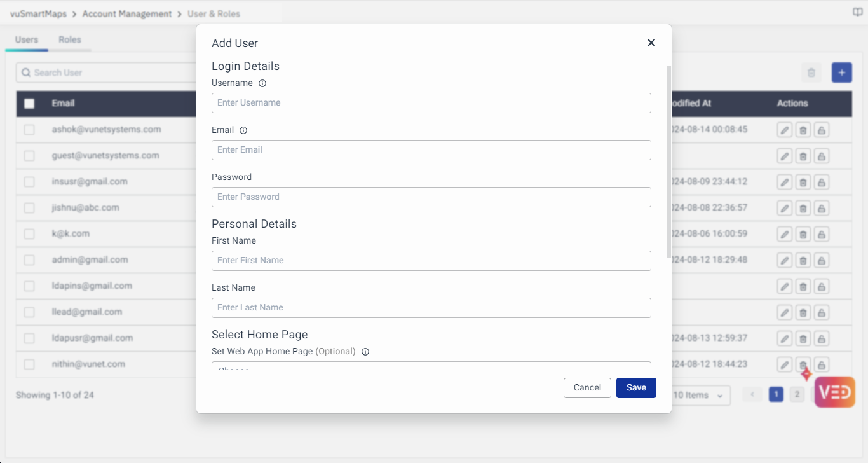Open the 10 Items page size dropdown
868x463 pixels.
tap(699, 396)
